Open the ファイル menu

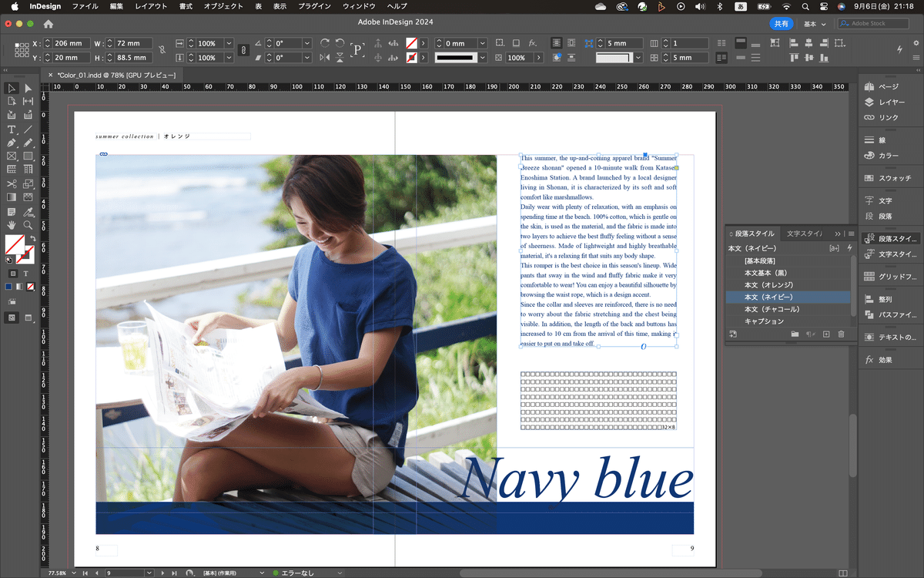[85, 6]
